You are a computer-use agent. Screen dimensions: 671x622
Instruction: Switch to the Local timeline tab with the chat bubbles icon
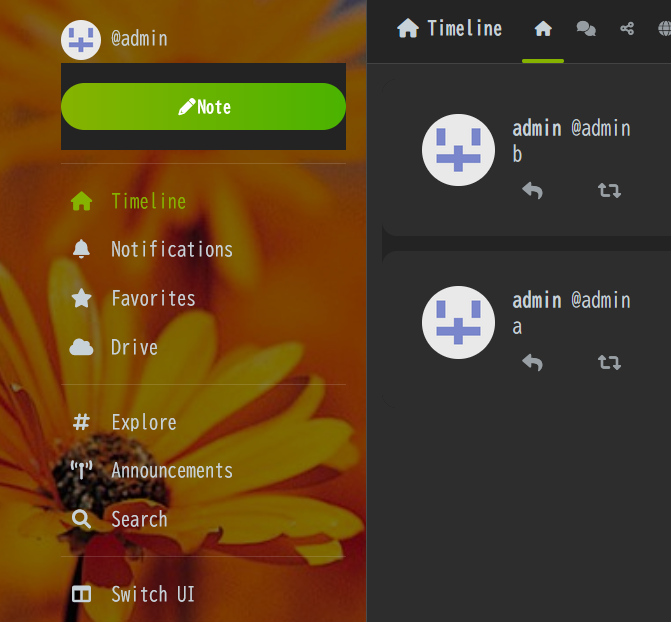[586, 29]
